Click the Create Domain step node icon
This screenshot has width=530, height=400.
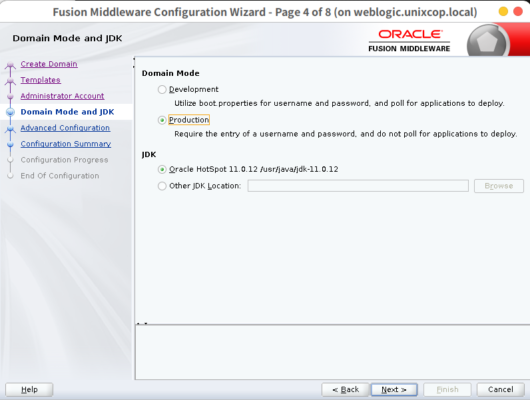10,65
